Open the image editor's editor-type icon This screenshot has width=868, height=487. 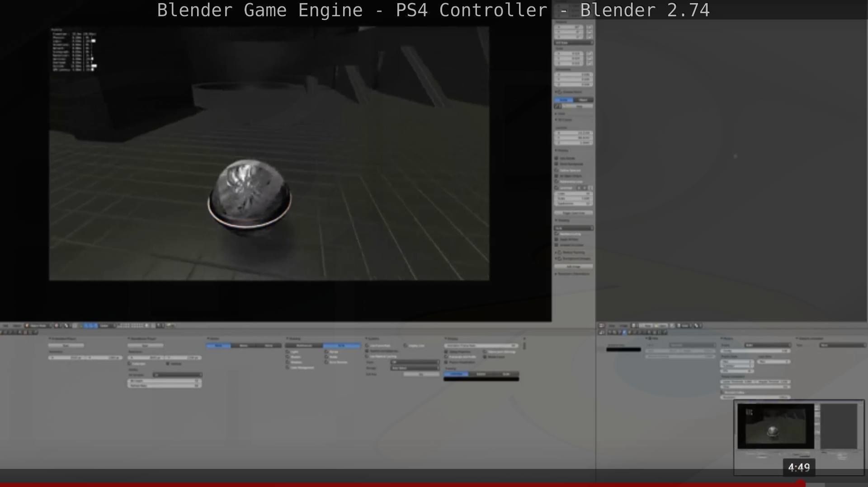click(602, 326)
